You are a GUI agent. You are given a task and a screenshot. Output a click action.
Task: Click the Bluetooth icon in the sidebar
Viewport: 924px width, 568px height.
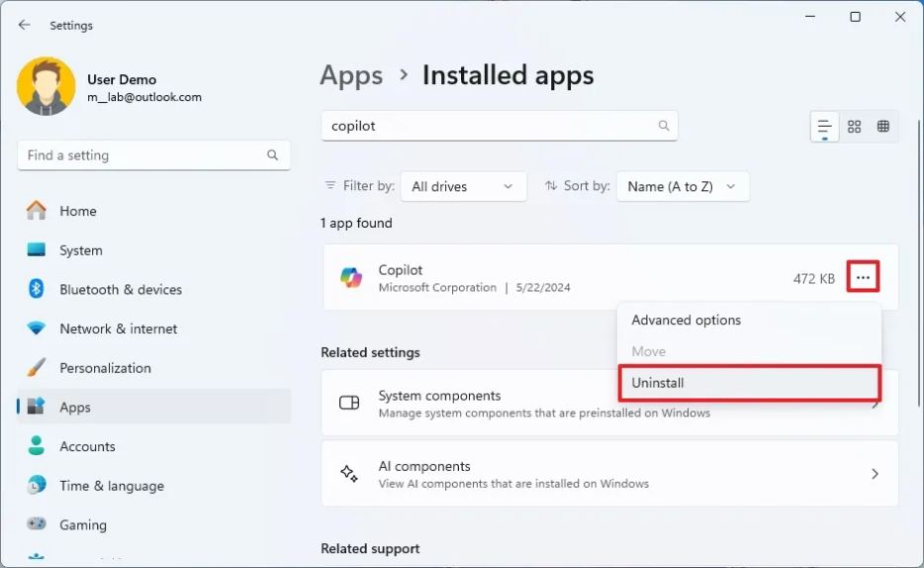[x=37, y=289]
